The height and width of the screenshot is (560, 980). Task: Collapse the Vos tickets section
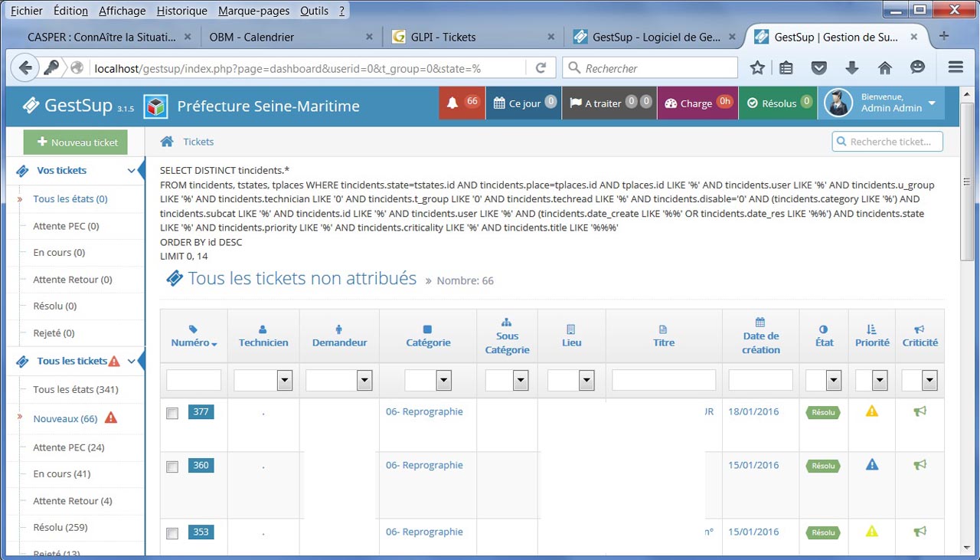(x=132, y=171)
